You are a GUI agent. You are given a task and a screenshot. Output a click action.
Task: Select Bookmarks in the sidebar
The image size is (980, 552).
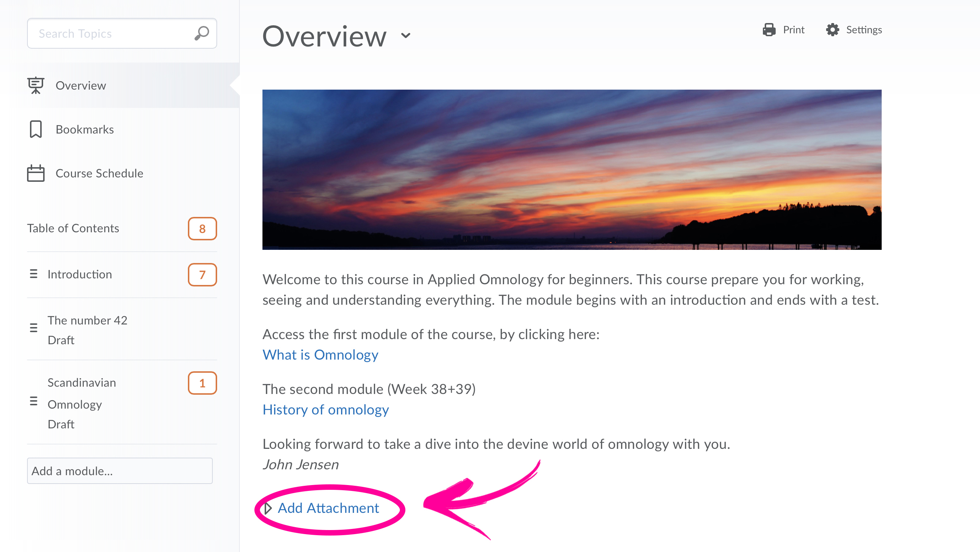(84, 129)
